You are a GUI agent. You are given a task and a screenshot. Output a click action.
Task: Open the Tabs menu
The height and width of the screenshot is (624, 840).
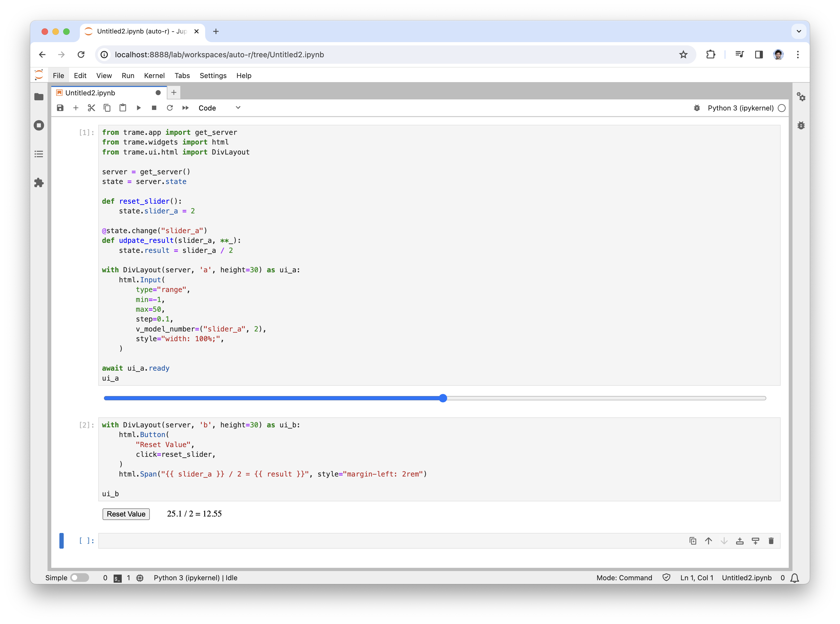pyautogui.click(x=182, y=76)
